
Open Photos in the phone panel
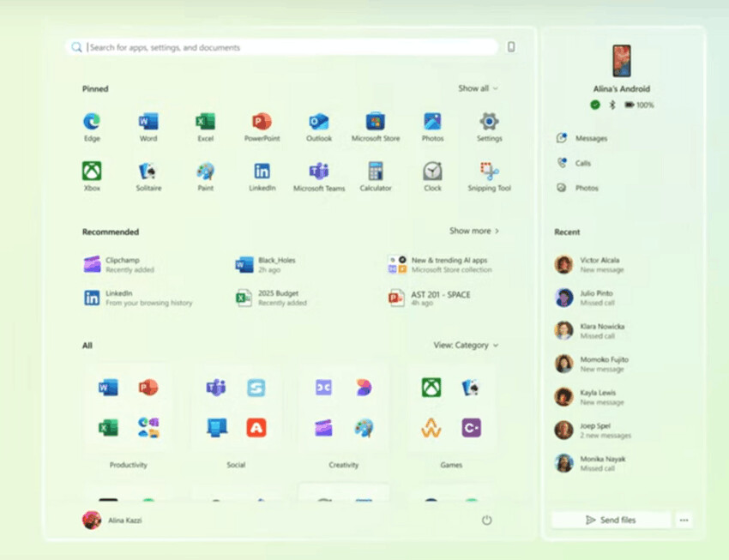pyautogui.click(x=577, y=188)
